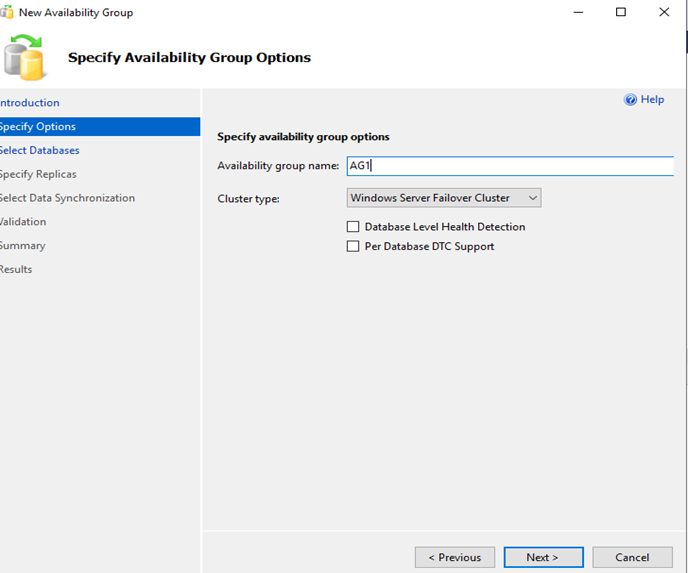Select the Results step in sidebar

[16, 269]
